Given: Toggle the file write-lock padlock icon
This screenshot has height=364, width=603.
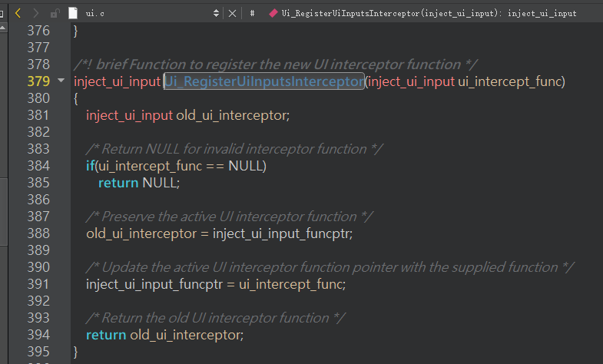Looking at the screenshot, I should (55, 14).
